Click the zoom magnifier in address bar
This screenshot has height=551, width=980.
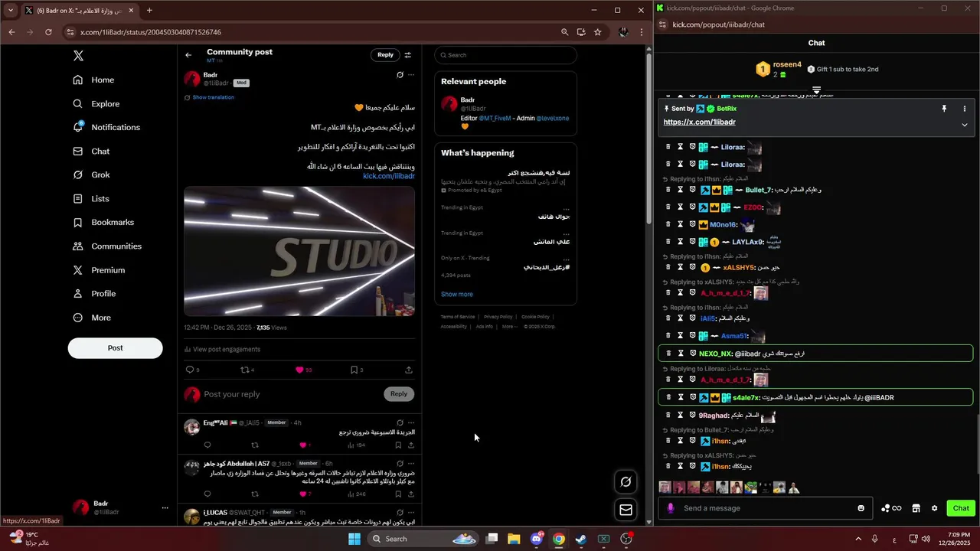coord(565,32)
